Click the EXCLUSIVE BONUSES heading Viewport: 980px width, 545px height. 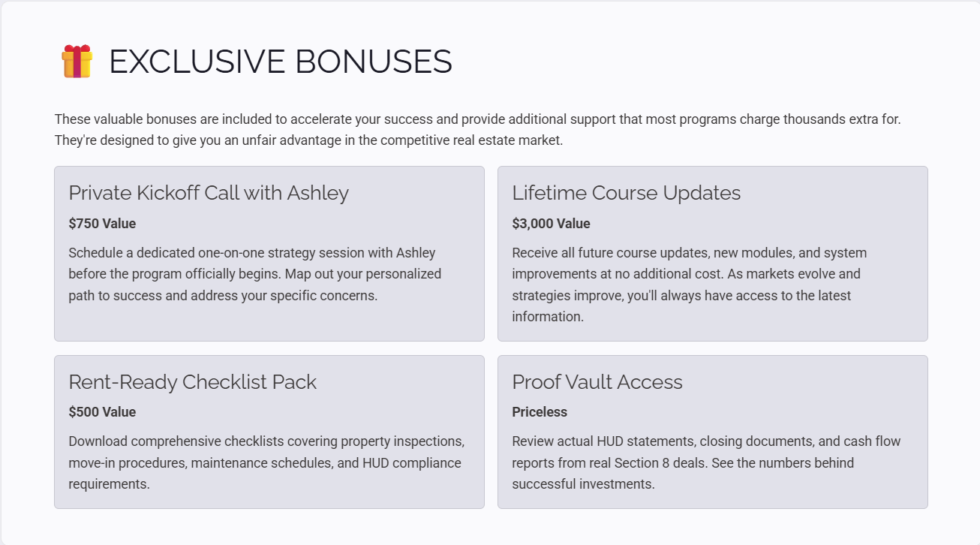tap(280, 62)
